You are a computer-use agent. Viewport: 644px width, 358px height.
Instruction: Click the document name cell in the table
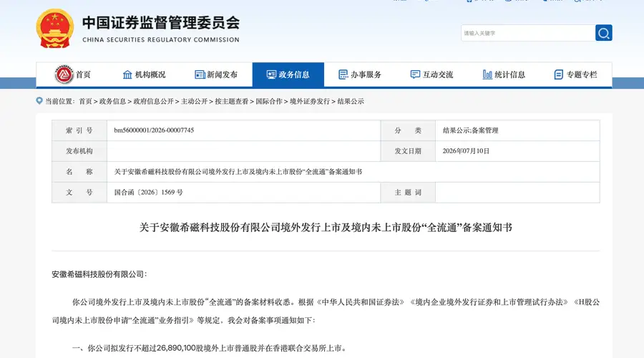[353, 172]
